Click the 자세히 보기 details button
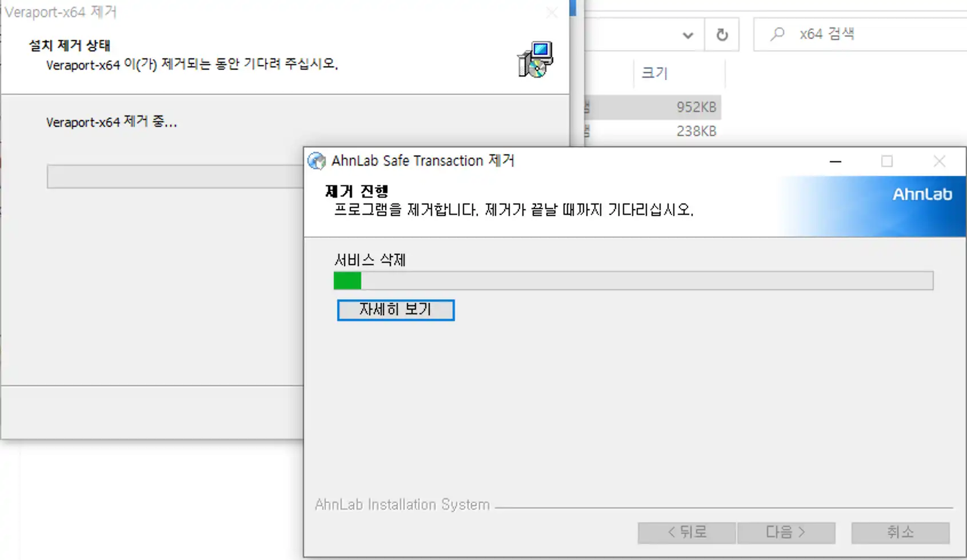Viewport: 967px width, 560px height. pyautogui.click(x=395, y=310)
